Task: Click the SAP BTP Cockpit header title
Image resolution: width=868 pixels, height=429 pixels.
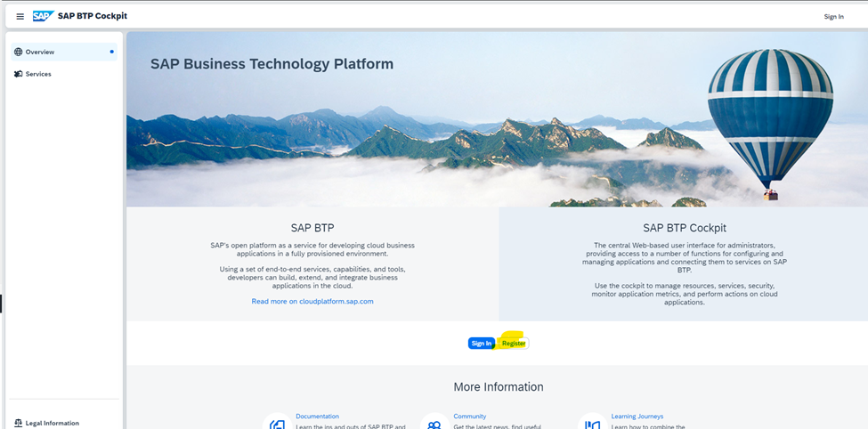Action: coord(93,16)
